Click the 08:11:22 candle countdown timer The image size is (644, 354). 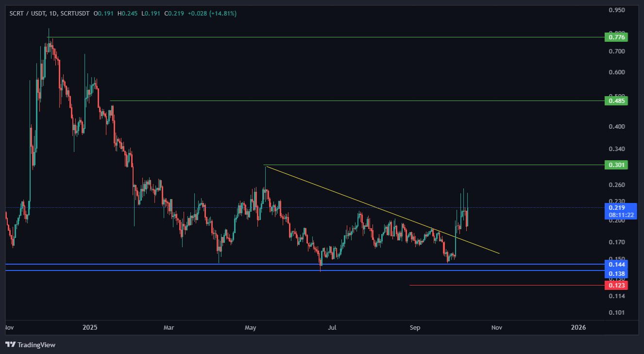620,215
